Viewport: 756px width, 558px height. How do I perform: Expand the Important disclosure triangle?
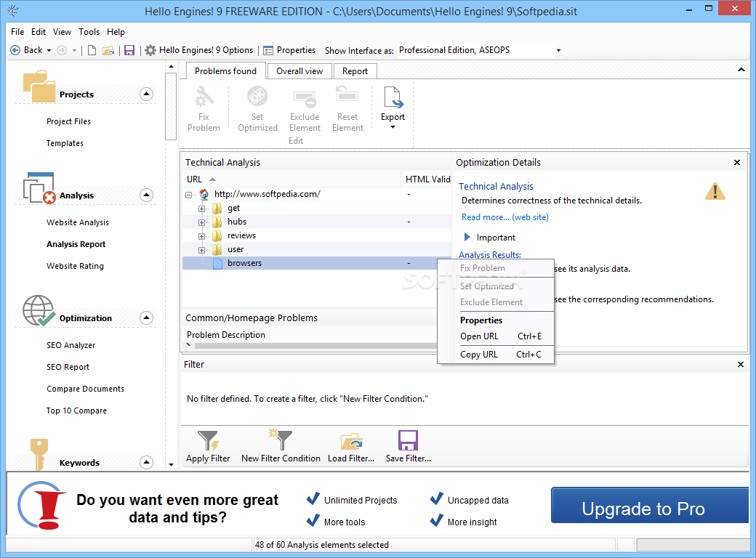(x=467, y=237)
